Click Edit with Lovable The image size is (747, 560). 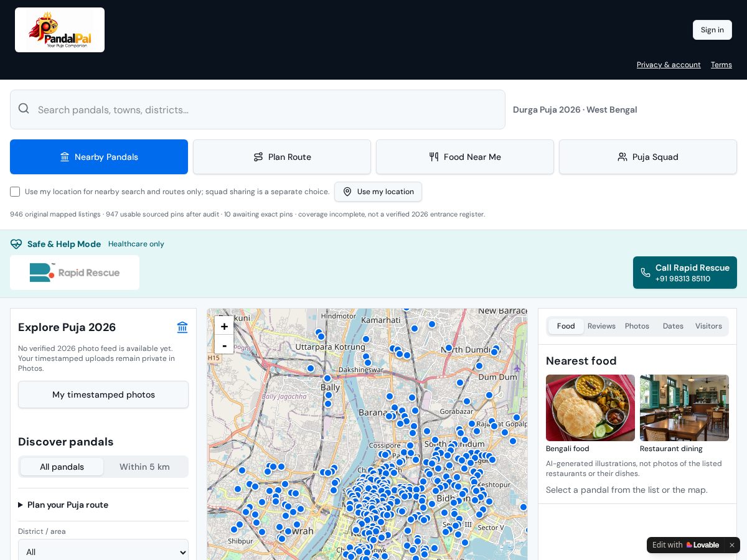click(x=685, y=545)
